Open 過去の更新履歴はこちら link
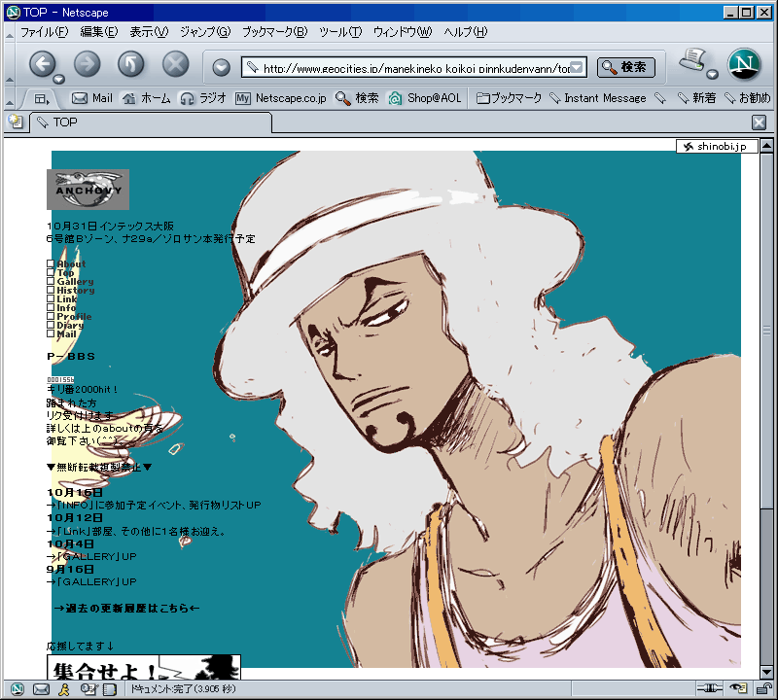This screenshot has width=778, height=700. pos(127,609)
